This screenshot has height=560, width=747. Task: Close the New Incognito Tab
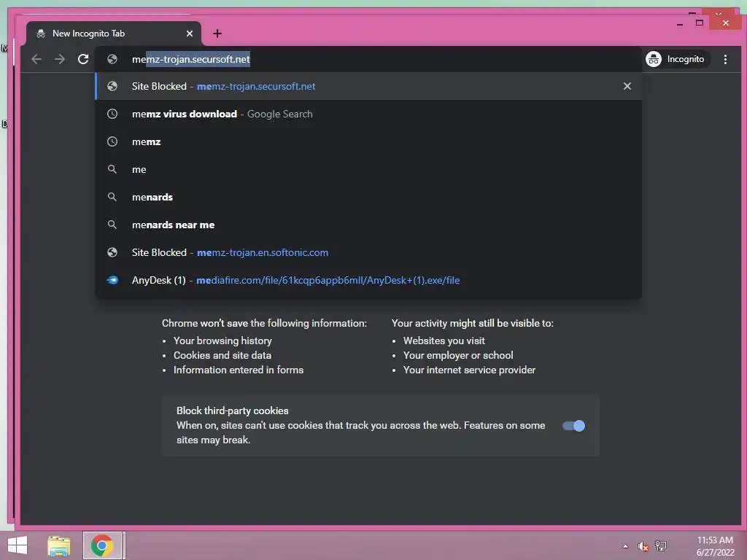[190, 34]
